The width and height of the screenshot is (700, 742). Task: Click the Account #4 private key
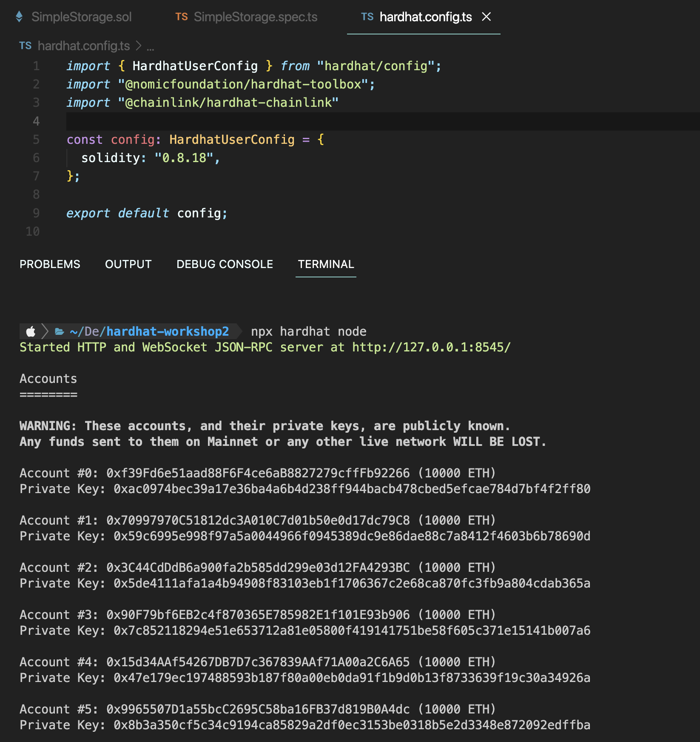[x=352, y=678]
